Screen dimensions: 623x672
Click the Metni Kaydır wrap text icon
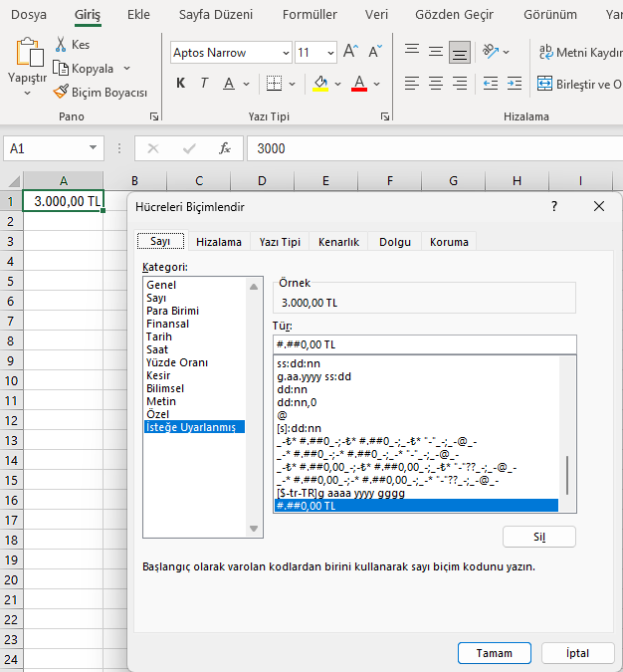(x=546, y=52)
